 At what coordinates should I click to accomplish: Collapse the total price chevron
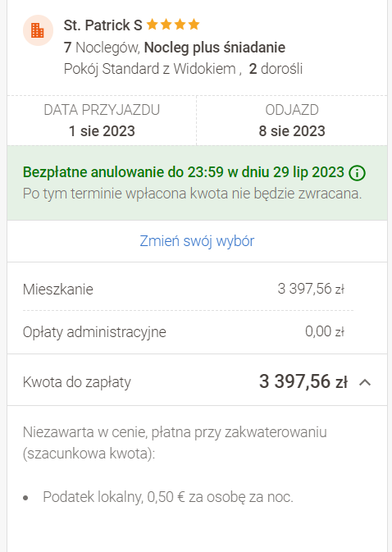pos(365,382)
